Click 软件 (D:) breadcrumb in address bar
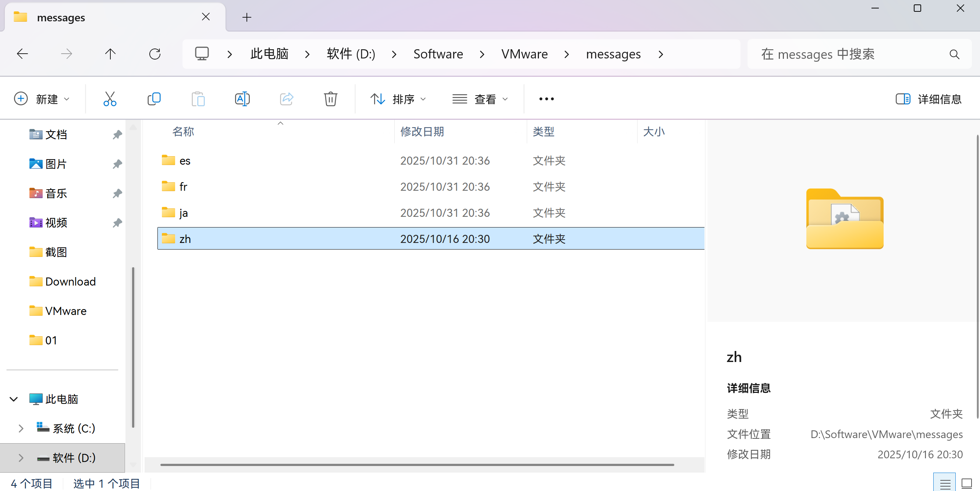 tap(351, 54)
